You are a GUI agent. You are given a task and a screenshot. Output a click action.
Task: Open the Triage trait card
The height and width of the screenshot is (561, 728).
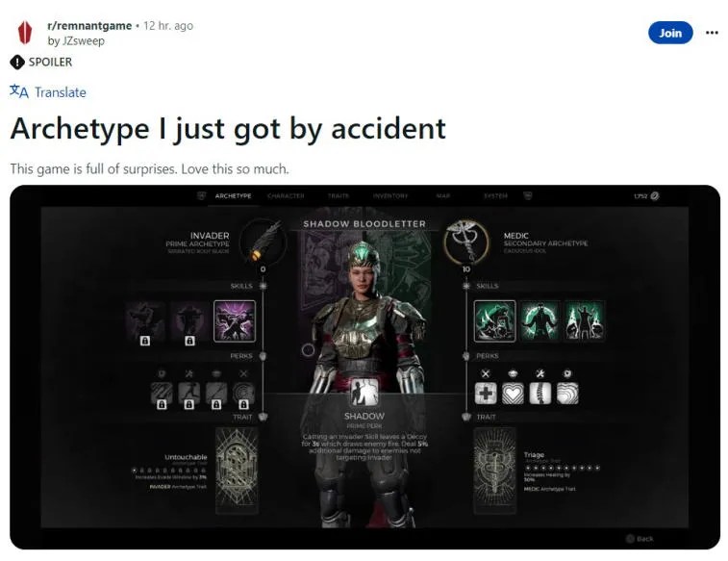coord(495,471)
